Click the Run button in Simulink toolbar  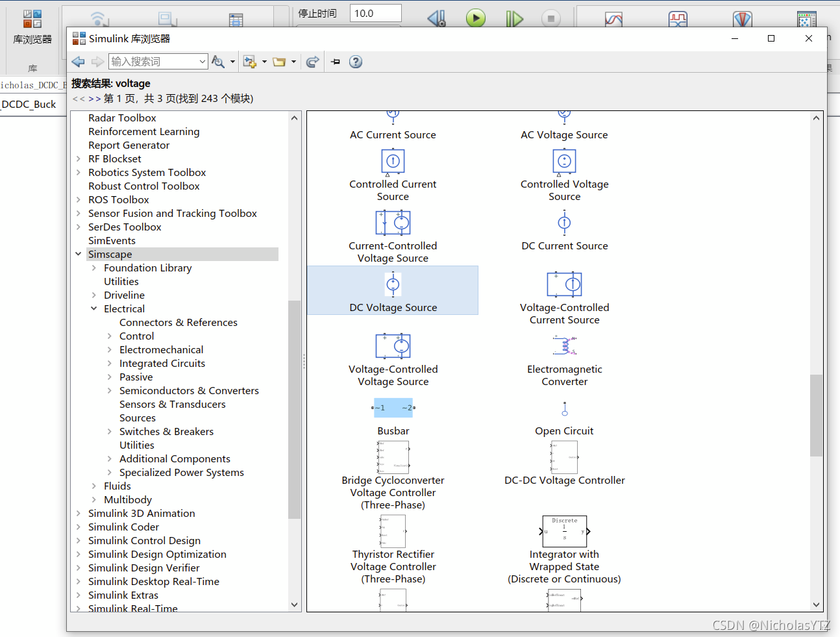click(476, 18)
